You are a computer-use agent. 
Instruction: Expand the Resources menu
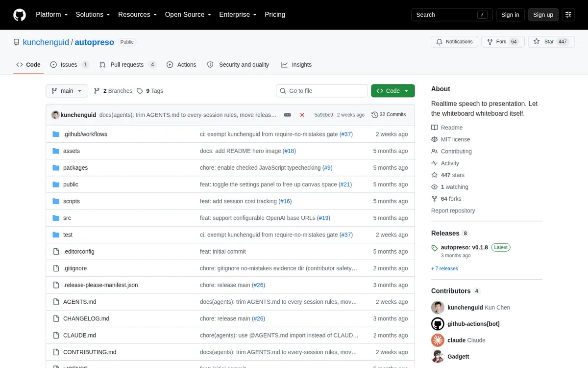[137, 15]
